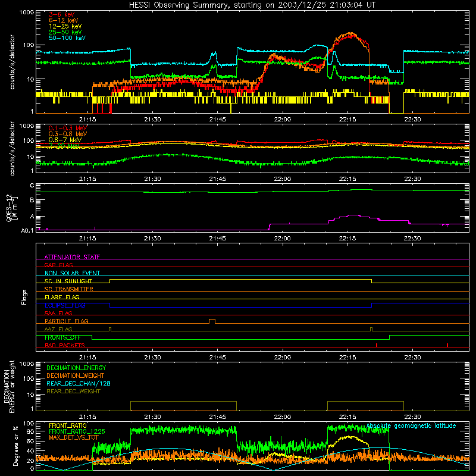
Task: Click the FRONT_RATIO_1225 legend label
Action: [x=77, y=431]
